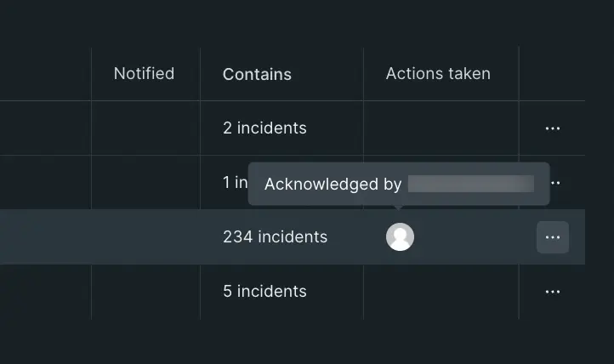This screenshot has height=364, width=614.
Task: Open the partially hidden three-dot menu beside tooltip
Action: (555, 183)
